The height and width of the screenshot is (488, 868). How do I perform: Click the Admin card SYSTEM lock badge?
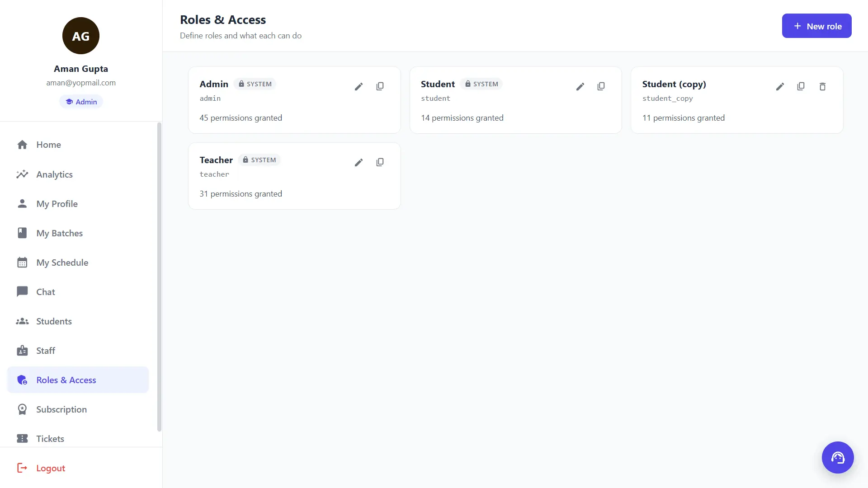pyautogui.click(x=255, y=84)
